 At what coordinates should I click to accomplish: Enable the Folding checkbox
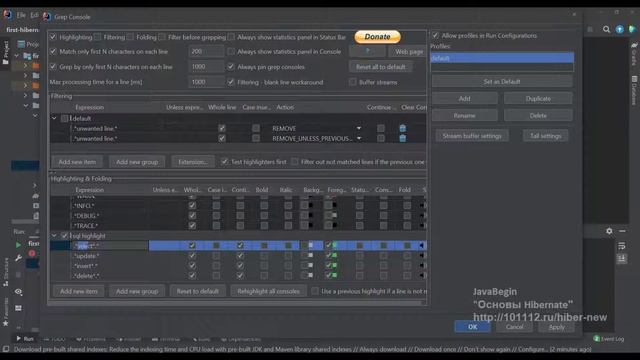(130, 37)
